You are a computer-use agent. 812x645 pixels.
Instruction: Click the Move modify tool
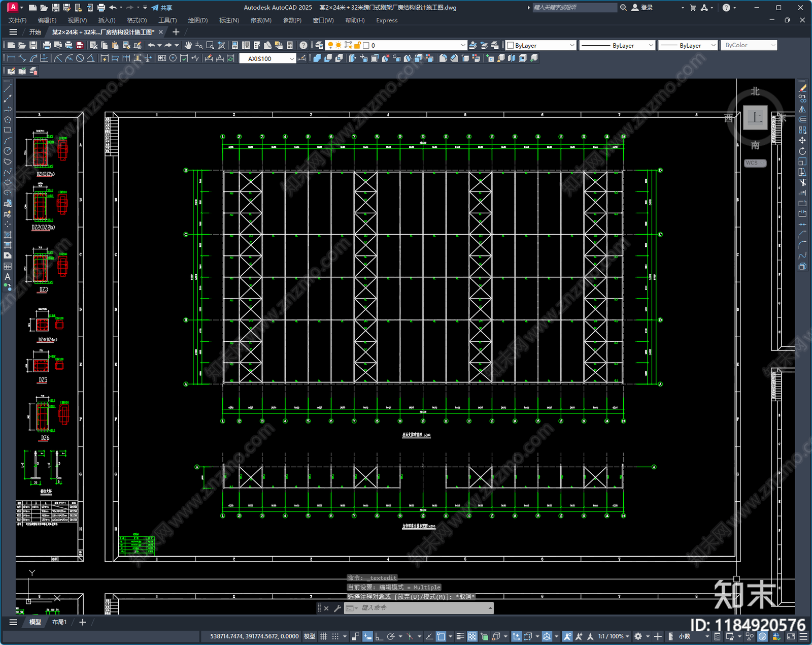(x=802, y=140)
